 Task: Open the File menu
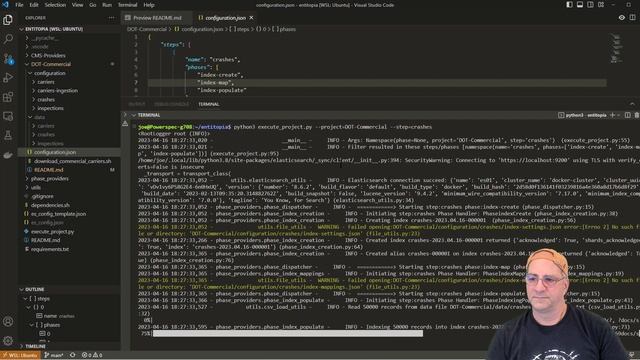coord(19,5)
